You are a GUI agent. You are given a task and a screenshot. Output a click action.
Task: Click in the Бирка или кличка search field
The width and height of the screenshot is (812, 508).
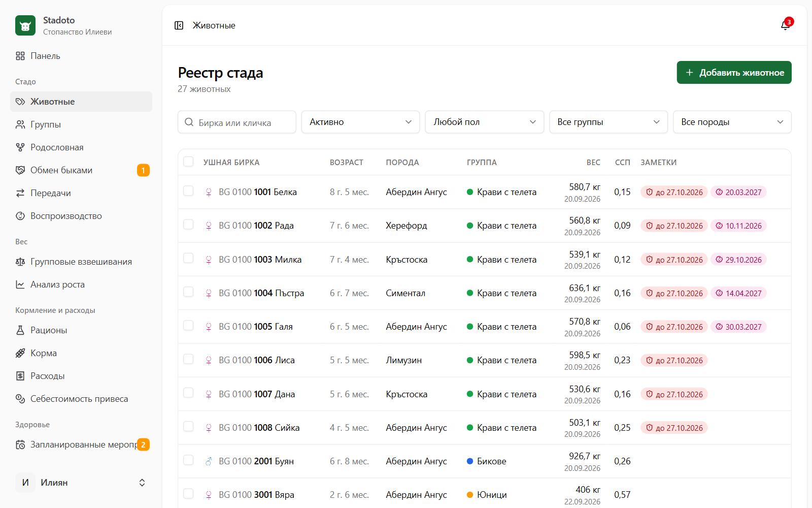237,122
